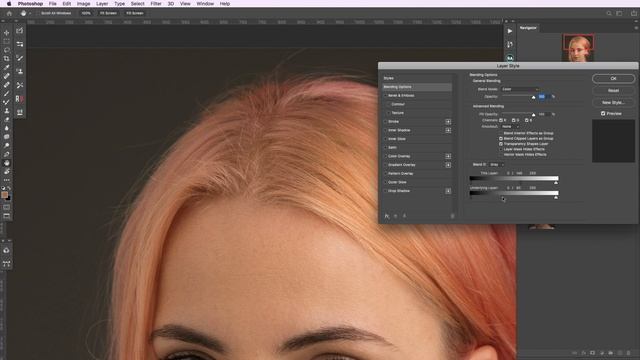Viewport: 640px width, 360px height.
Task: Open the sliders panel icon in collapsed dock
Action: coord(20,44)
